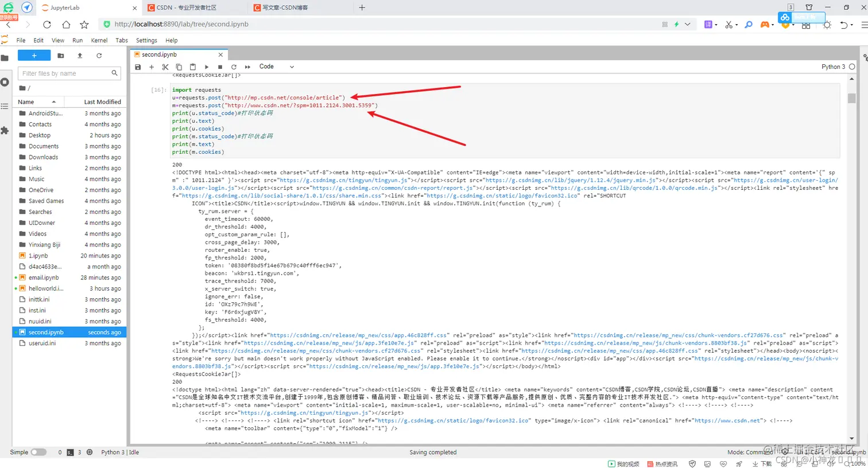Screen dimensions: 868x468
Task: Insert a new cell below with plus icon
Action: 152,67
